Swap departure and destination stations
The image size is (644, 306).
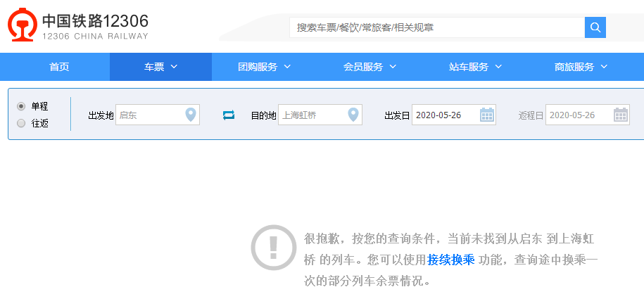(228, 115)
